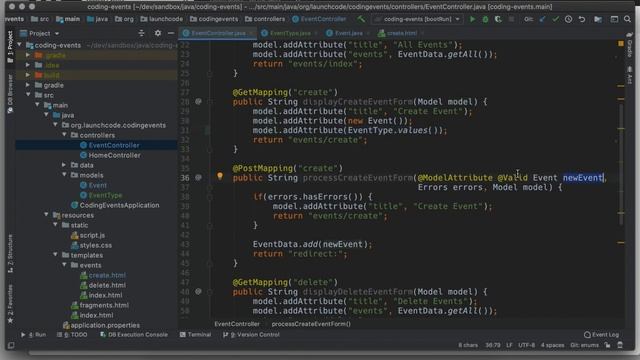Click the Git rollback icon
The width and height of the screenshot is (640, 360).
coord(582,19)
